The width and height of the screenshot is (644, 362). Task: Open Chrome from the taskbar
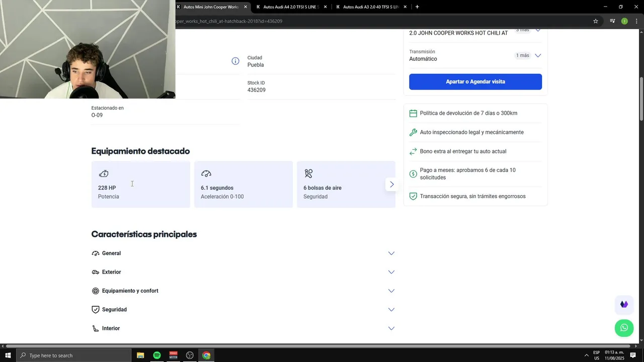206,355
